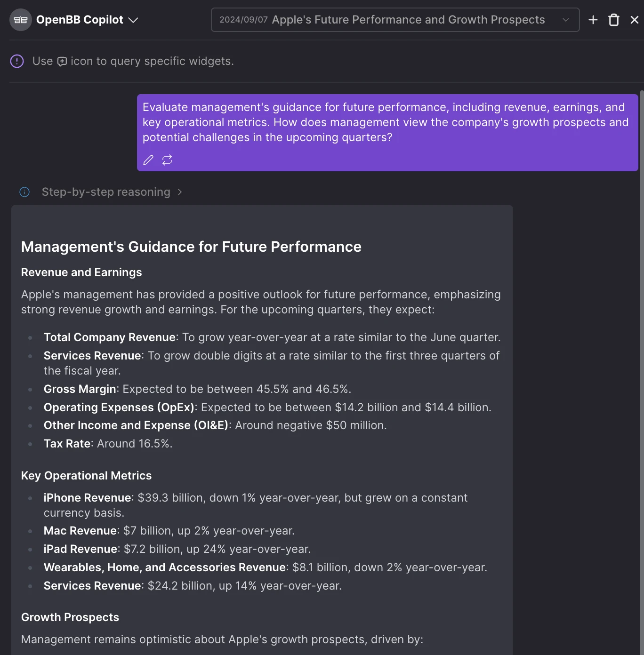This screenshot has width=644, height=655.
Task: Start a new chat with plus icon
Action: 593,20
